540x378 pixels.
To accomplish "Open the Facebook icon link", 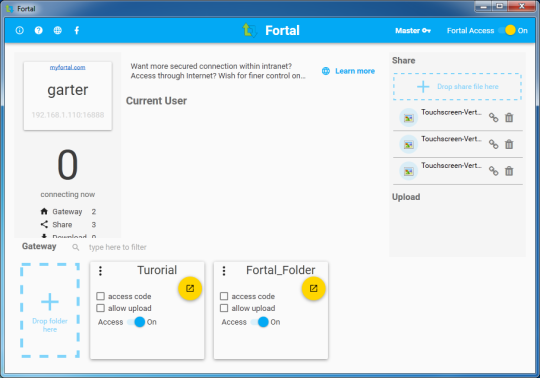I will click(x=76, y=30).
